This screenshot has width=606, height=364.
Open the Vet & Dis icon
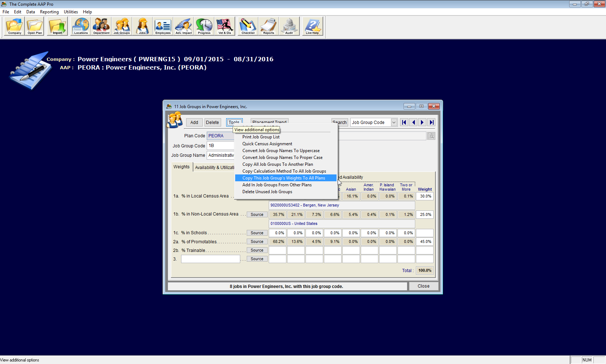(x=225, y=26)
